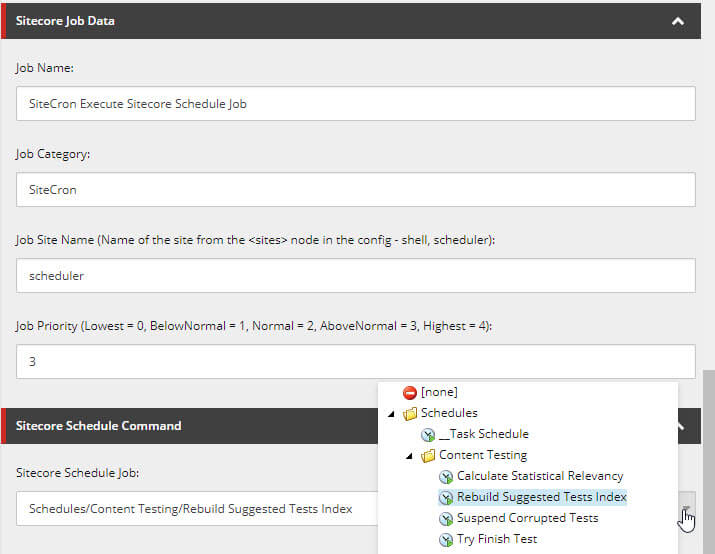Image resolution: width=715 pixels, height=554 pixels.
Task: Click the __Task Schedule item icon
Action: coord(428,435)
